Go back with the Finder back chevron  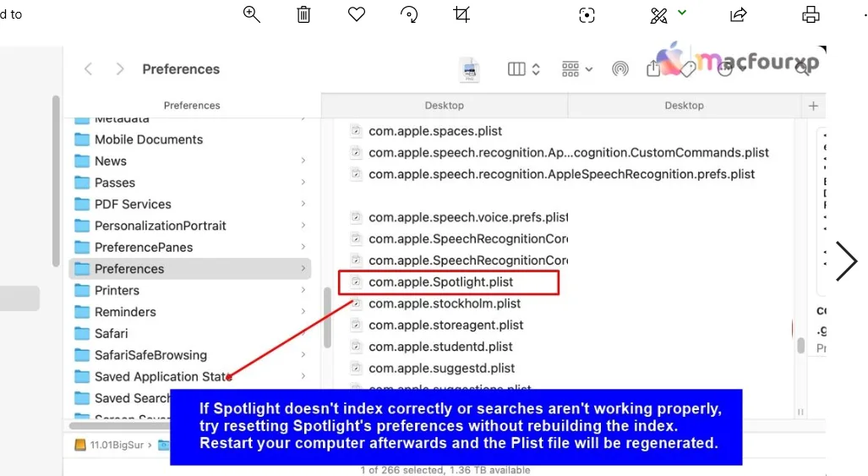pyautogui.click(x=88, y=68)
